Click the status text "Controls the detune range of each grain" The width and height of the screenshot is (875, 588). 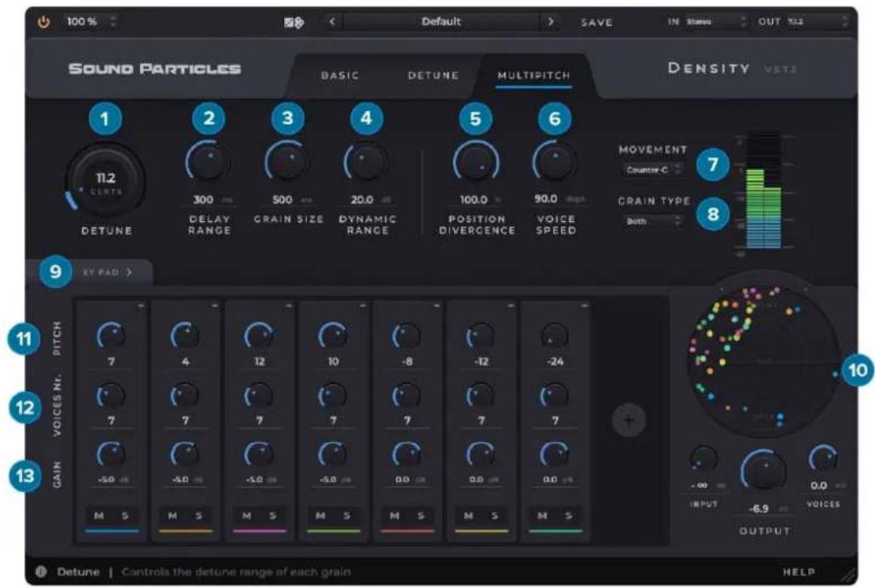pyautogui.click(x=236, y=572)
